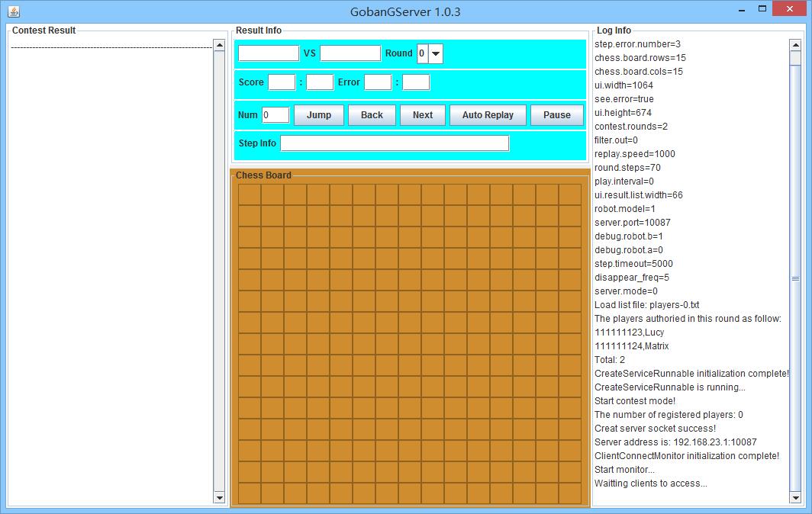Click the second Score field
This screenshot has width=812, height=514.
click(320, 82)
